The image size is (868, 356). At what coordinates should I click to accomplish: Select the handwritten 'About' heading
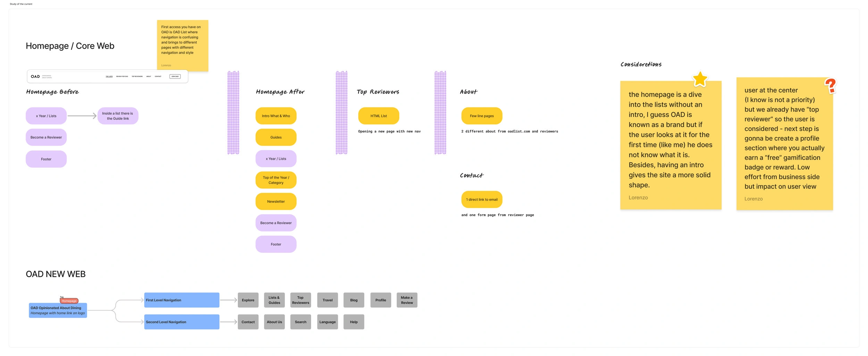[x=469, y=92]
